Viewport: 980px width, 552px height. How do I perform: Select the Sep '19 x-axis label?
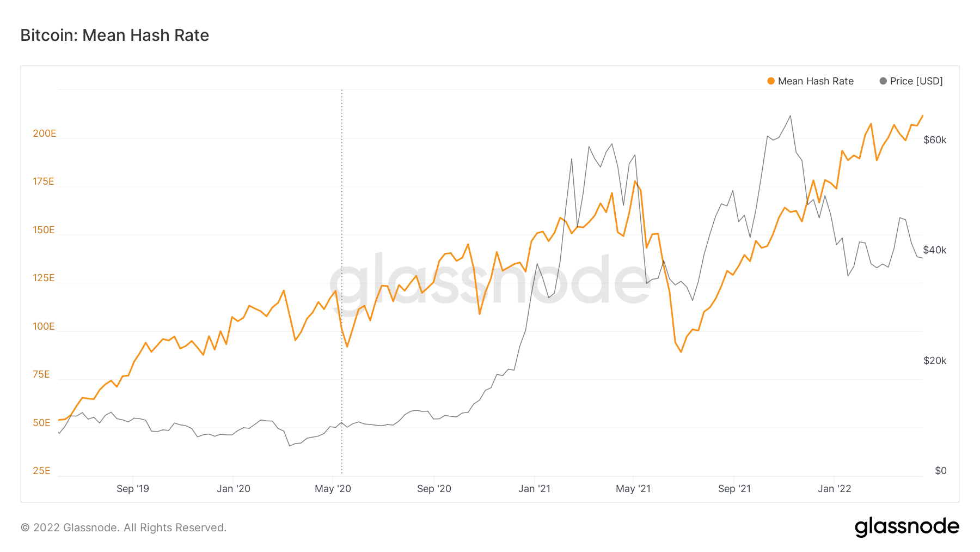[132, 489]
